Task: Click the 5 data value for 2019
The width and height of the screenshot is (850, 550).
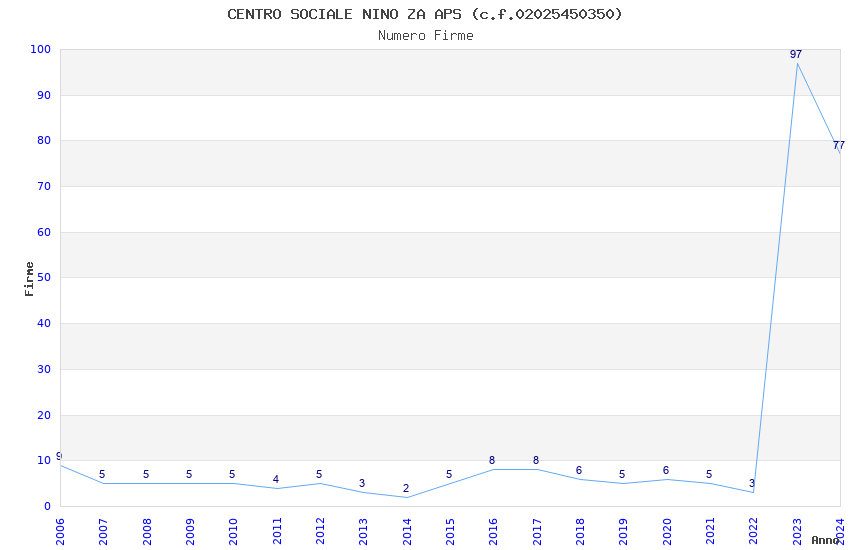Action: pos(622,475)
